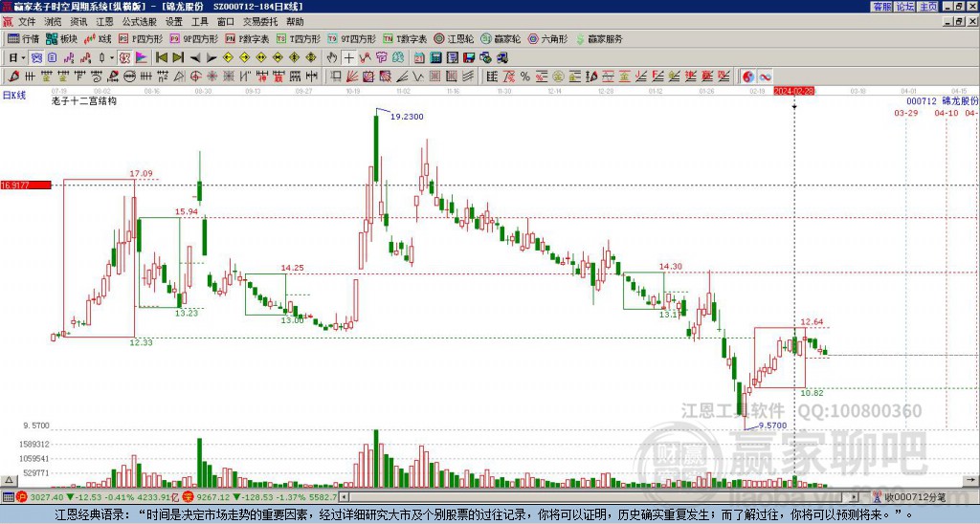The width and height of the screenshot is (980, 524).
Task: Jump to last bar with skip-forward icon
Action: click(x=178, y=58)
